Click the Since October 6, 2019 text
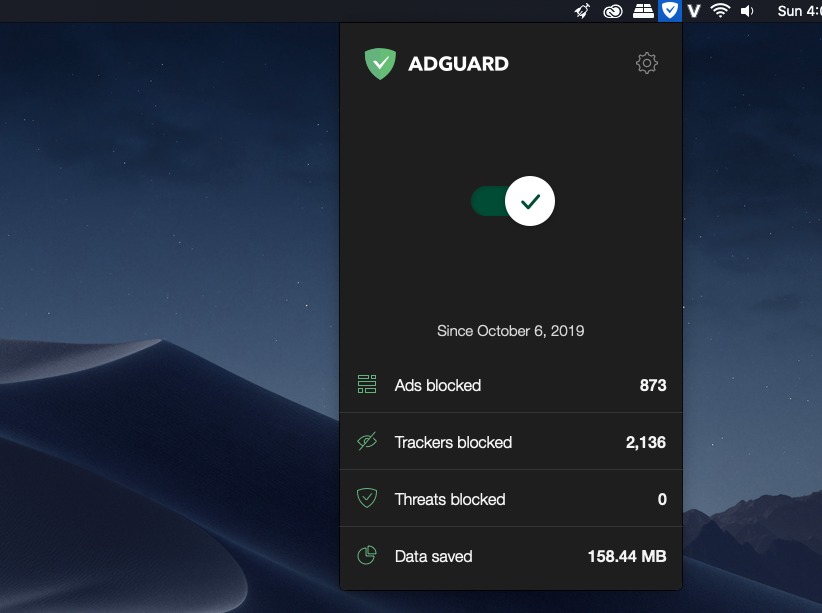 (x=510, y=331)
